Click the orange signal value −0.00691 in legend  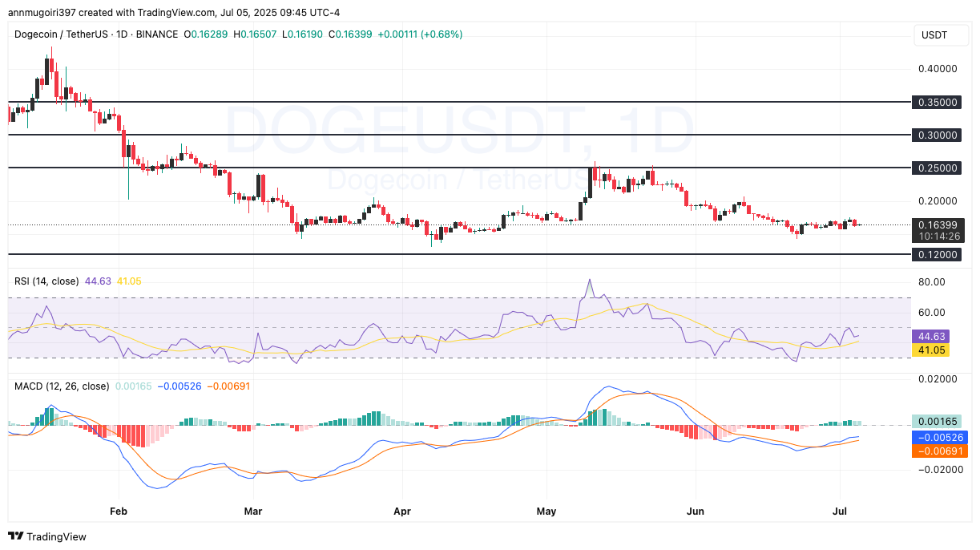[228, 386]
